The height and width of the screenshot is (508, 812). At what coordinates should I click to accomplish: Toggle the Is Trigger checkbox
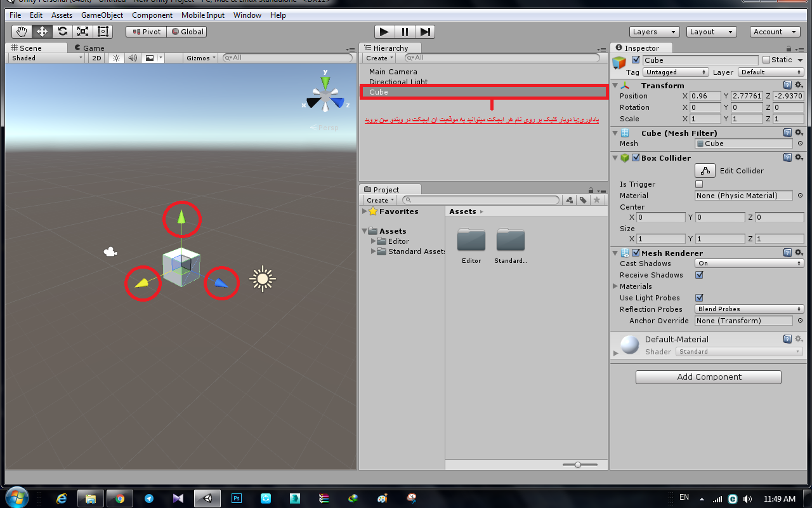pyautogui.click(x=699, y=184)
